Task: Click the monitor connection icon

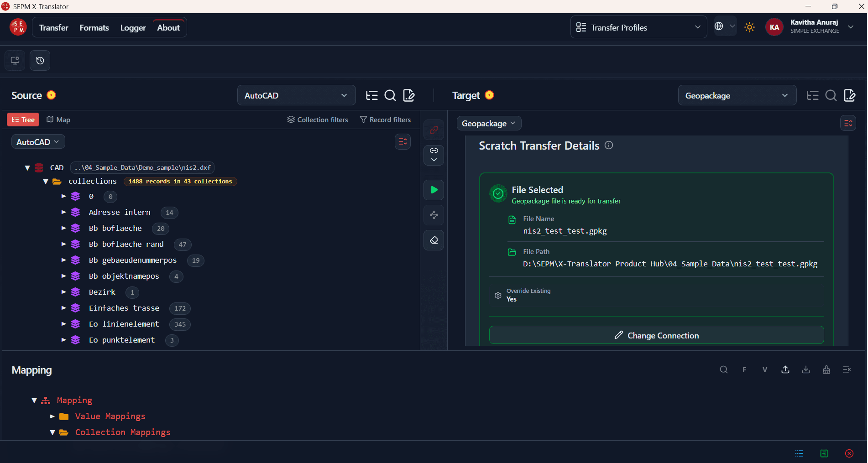Action: (15, 61)
